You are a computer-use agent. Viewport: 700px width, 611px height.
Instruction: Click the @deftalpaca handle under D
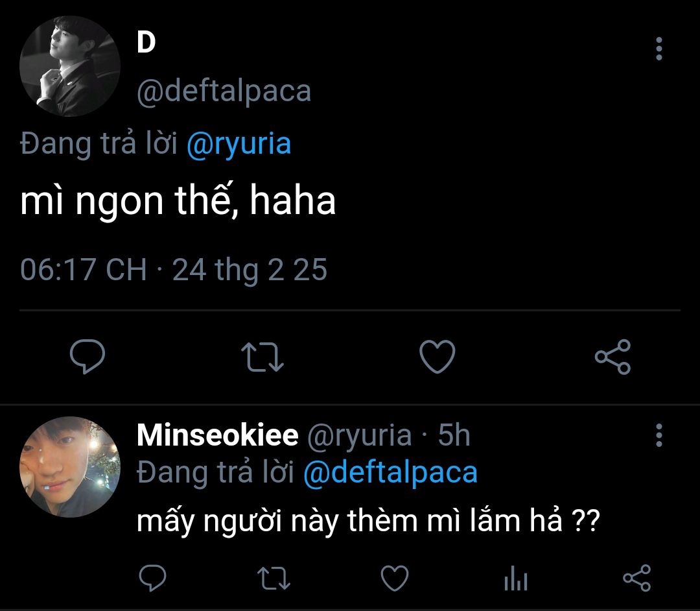coord(224,91)
